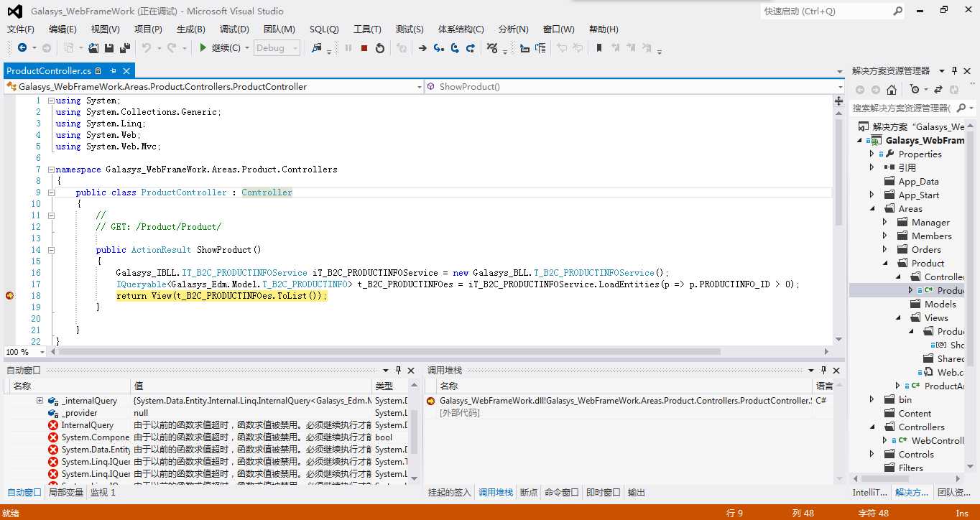This screenshot has width=980, height=520.
Task: Collapse the Areas folder node
Action: tap(872, 208)
